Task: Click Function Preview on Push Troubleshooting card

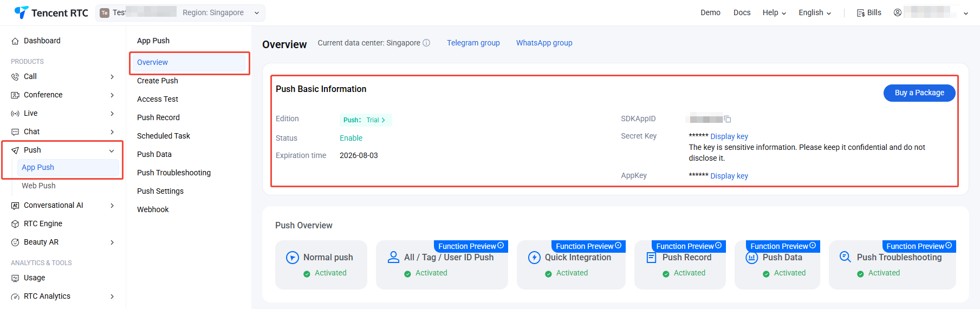Action: (919, 246)
